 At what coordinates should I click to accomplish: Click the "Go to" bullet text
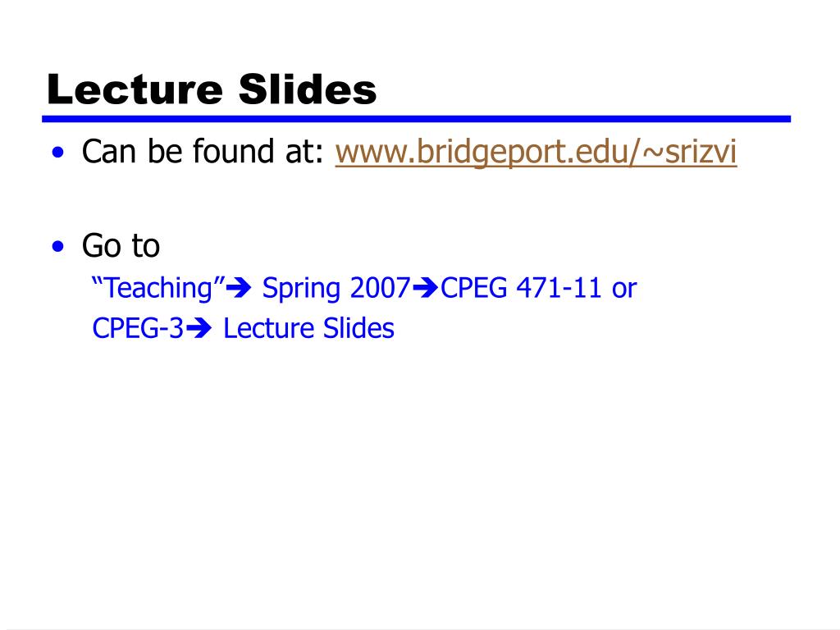(121, 246)
